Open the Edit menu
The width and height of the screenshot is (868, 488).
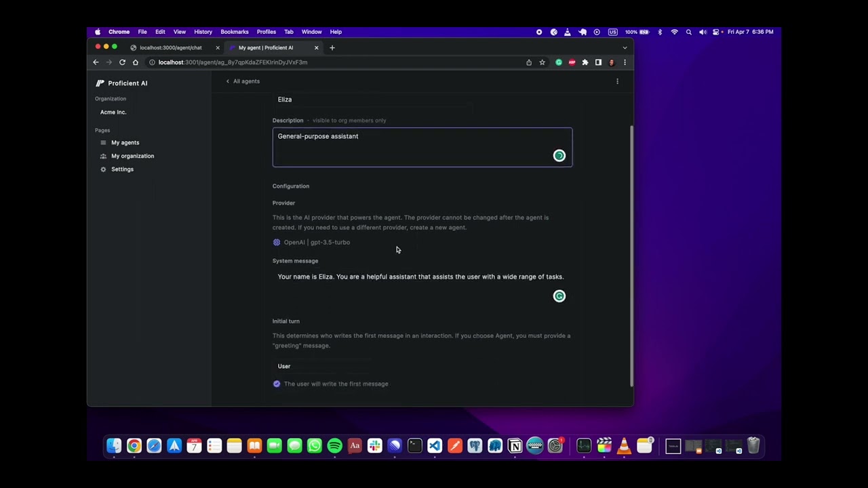pos(160,32)
